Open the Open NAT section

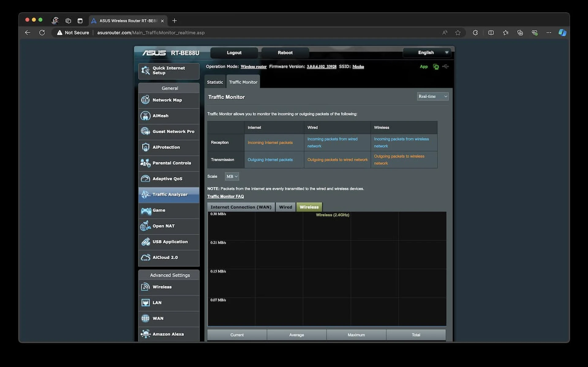tap(169, 226)
